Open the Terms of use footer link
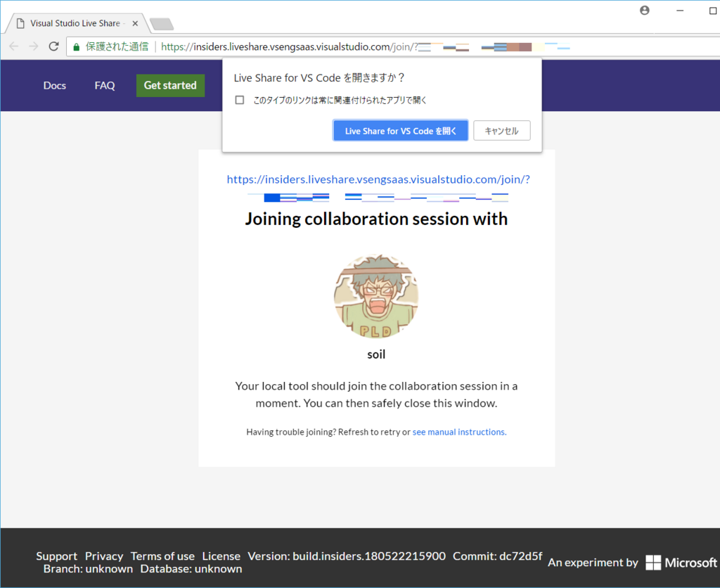This screenshot has width=720, height=588. point(162,556)
